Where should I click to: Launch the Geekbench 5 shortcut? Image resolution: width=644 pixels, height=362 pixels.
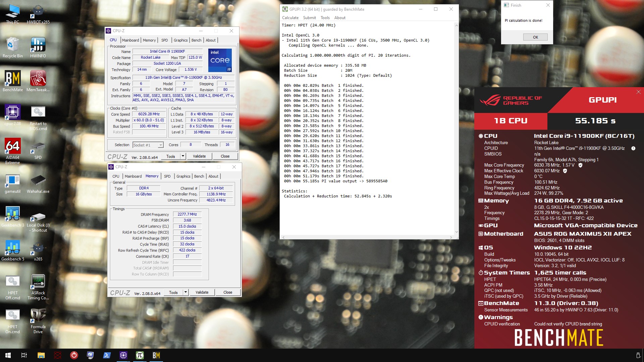12,251
